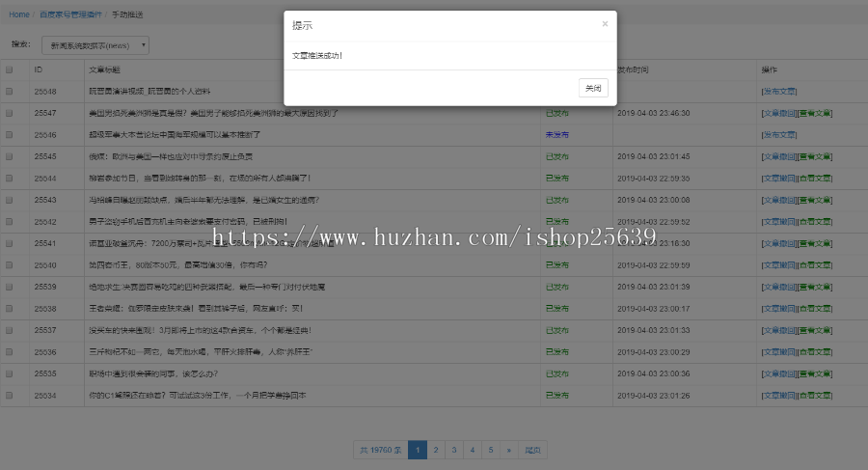Click 文章撤回 for article 25544

coord(779,179)
